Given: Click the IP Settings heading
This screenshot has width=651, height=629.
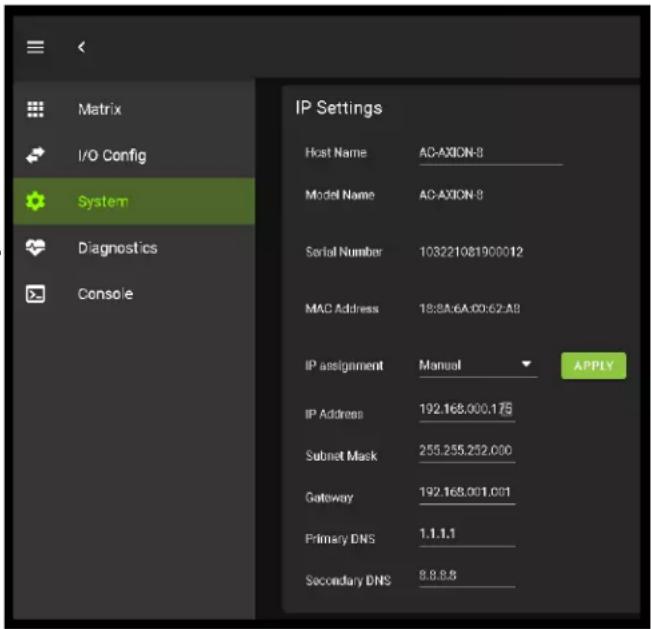Looking at the screenshot, I should pos(339,108).
